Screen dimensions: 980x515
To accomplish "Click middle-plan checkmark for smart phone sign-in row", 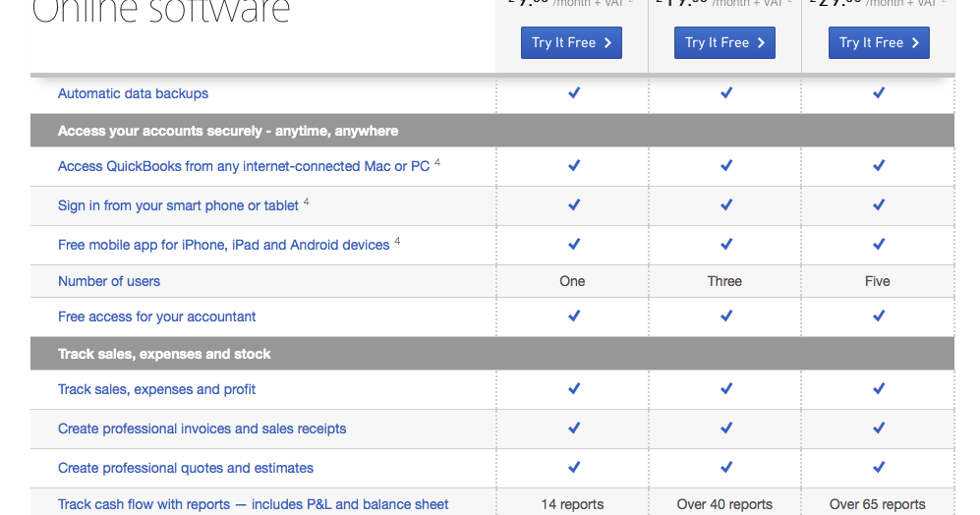I will (726, 204).
